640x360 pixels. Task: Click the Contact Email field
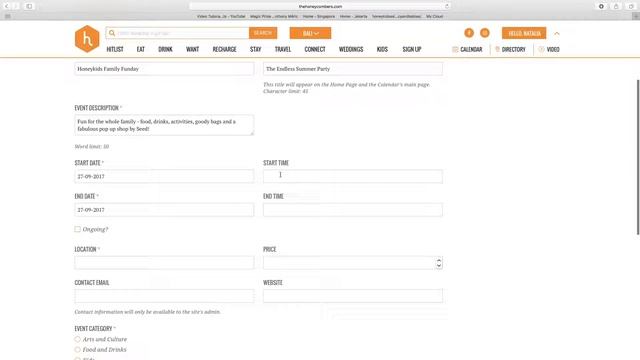pyautogui.click(x=164, y=296)
